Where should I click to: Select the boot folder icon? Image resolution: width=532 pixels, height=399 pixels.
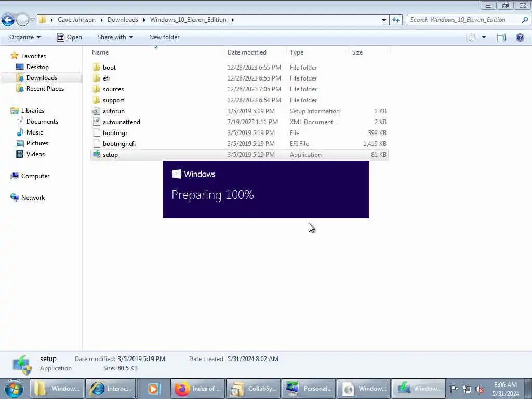tap(96, 67)
